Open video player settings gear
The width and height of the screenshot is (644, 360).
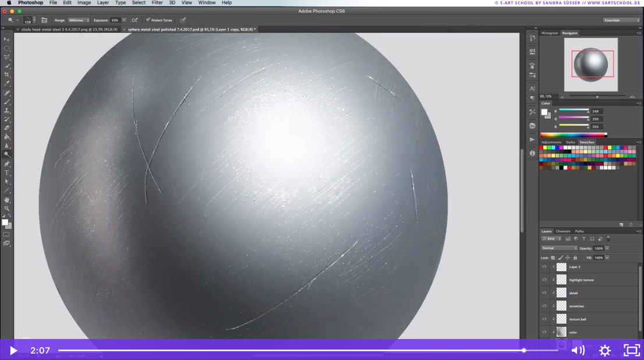click(x=605, y=351)
